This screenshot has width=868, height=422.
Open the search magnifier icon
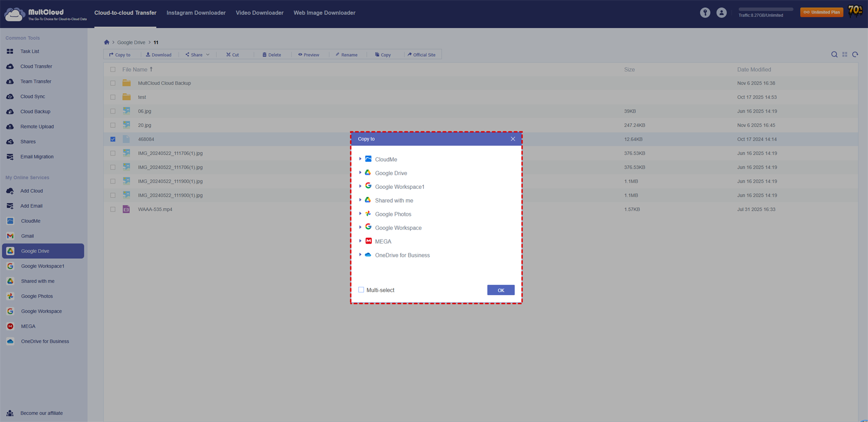tap(834, 55)
